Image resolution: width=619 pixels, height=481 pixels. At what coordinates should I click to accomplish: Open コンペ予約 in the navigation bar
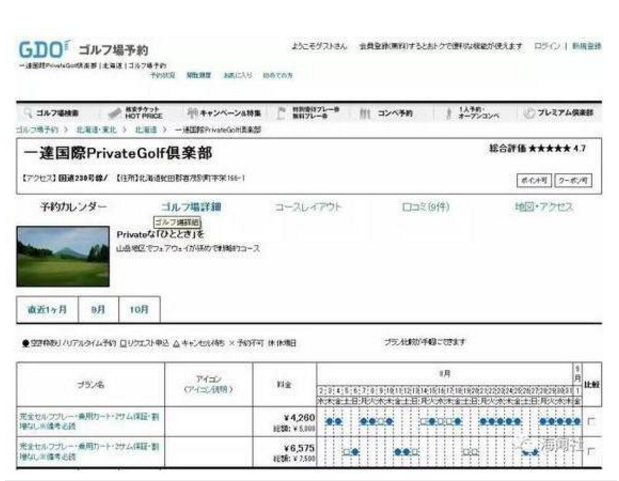386,113
